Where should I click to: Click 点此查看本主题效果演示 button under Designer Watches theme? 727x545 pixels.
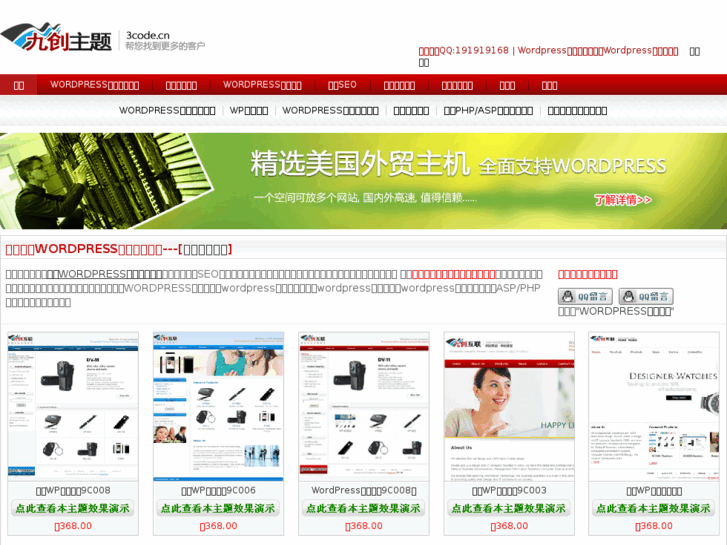[654, 508]
